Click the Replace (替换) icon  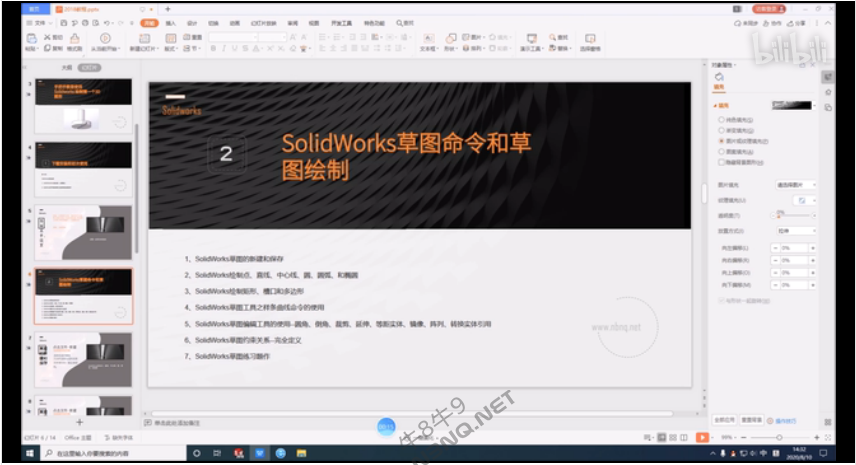[x=552, y=49]
